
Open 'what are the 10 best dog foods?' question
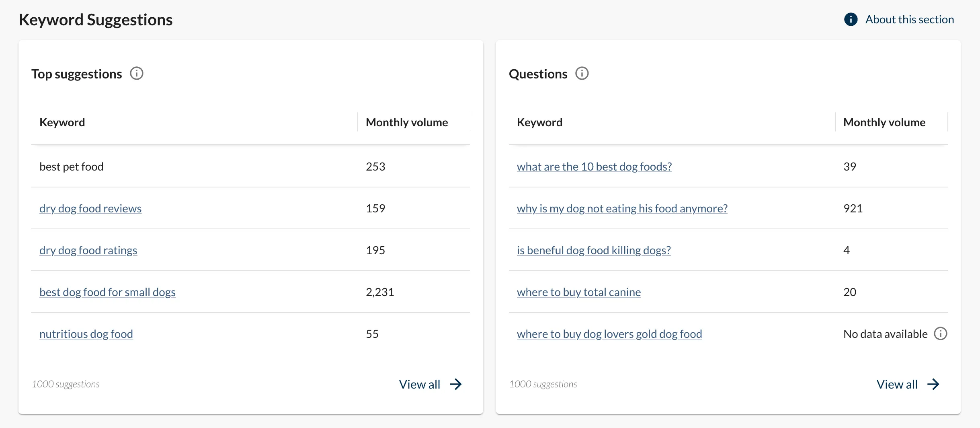[x=594, y=167]
